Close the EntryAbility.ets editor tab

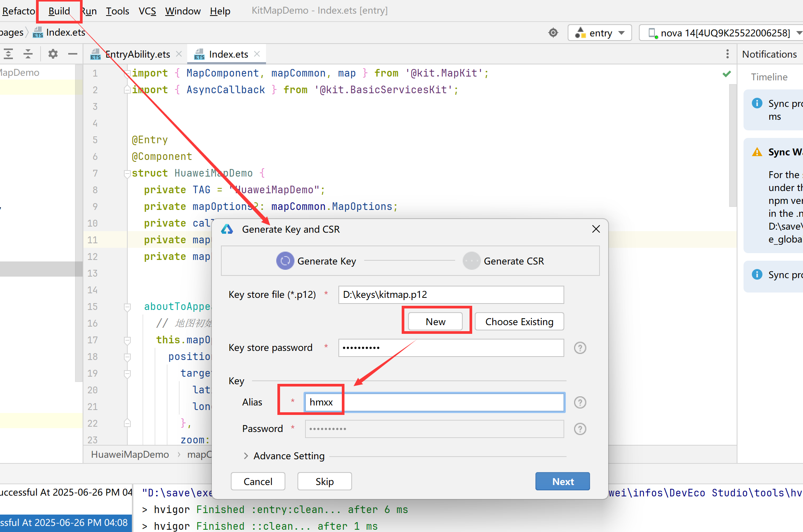point(179,54)
